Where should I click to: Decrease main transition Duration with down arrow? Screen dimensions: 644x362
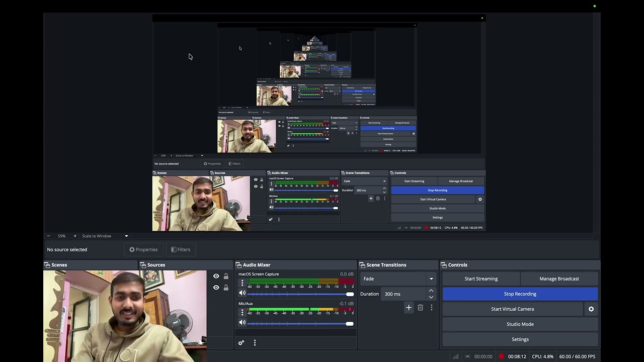click(431, 297)
